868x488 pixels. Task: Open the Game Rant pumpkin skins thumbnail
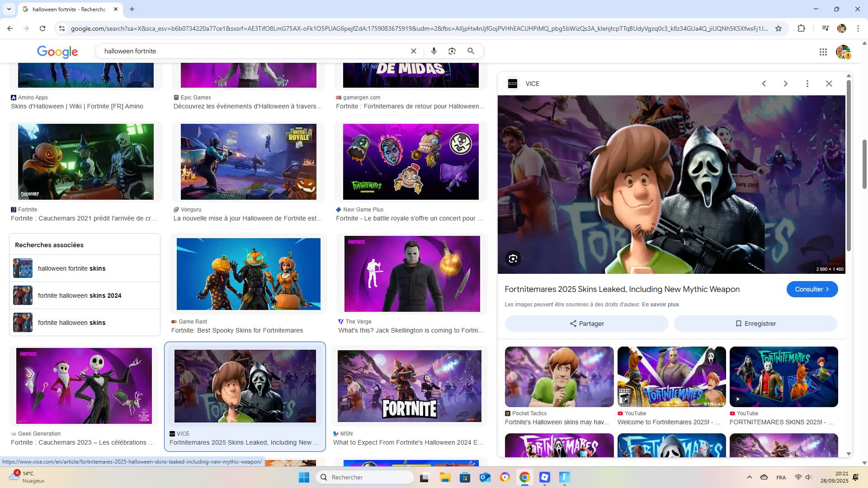(248, 274)
